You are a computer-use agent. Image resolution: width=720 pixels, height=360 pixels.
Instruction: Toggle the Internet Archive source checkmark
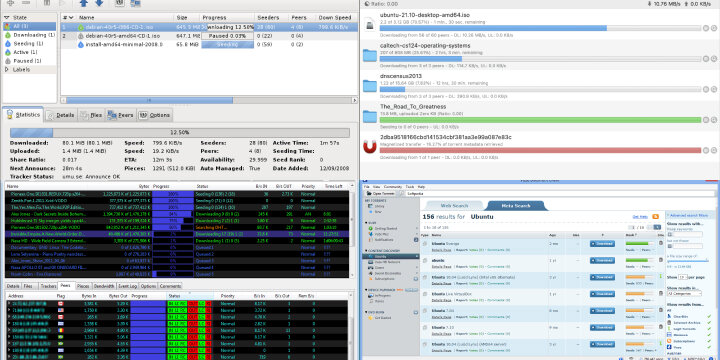[x=709, y=322]
